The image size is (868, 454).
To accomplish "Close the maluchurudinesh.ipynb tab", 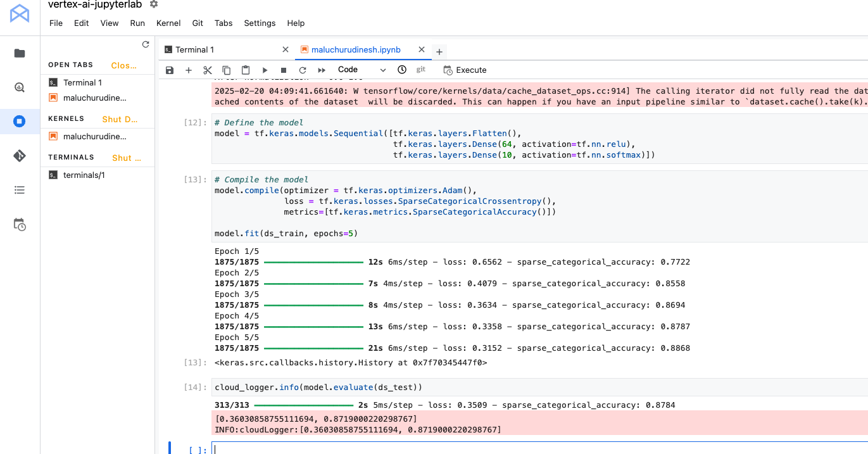I will point(422,49).
